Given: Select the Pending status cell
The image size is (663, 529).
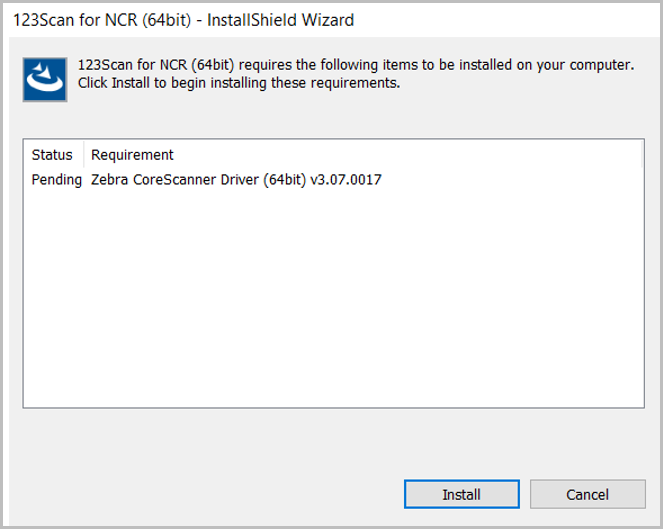Looking at the screenshot, I should tap(57, 180).
